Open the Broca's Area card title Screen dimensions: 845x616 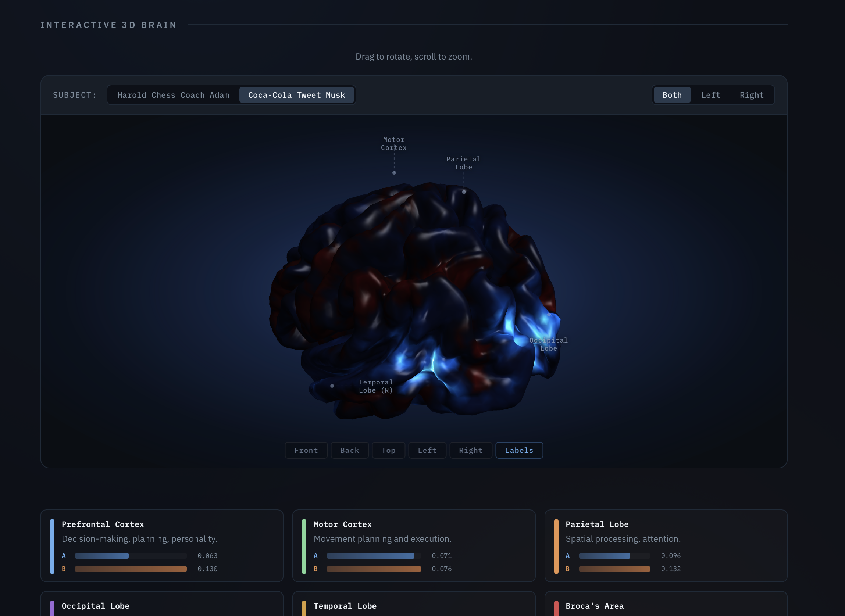(594, 606)
